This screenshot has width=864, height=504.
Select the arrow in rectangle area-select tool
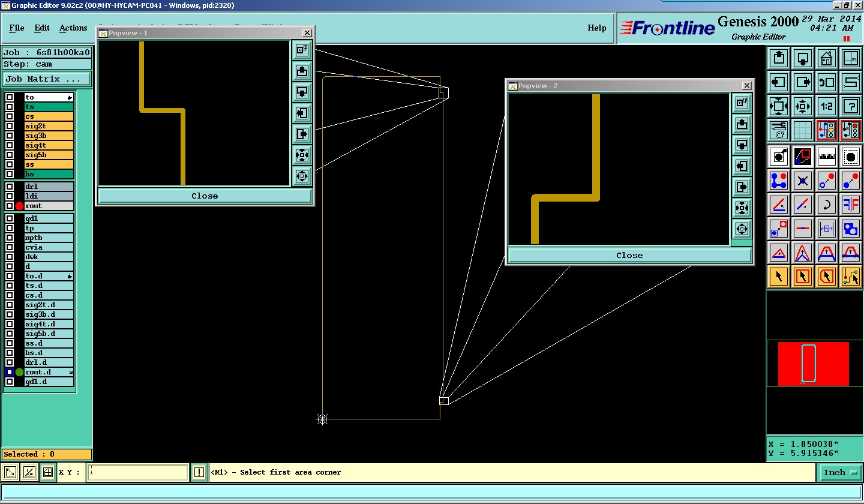coord(803,277)
